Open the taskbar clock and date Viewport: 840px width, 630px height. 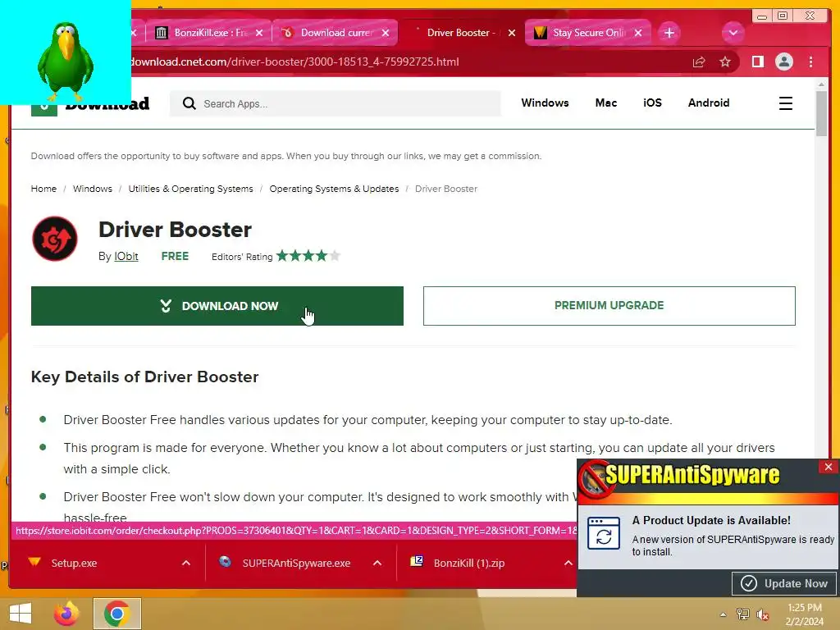point(805,614)
